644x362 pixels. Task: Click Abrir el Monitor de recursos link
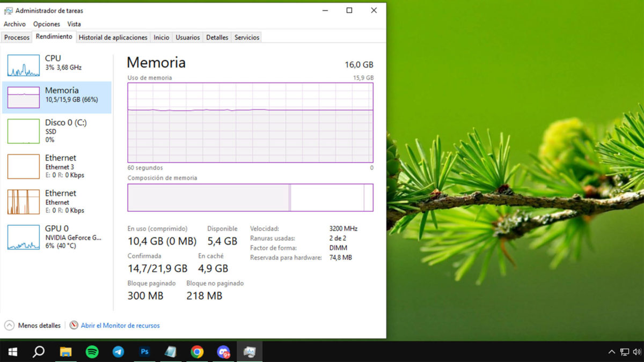120,326
